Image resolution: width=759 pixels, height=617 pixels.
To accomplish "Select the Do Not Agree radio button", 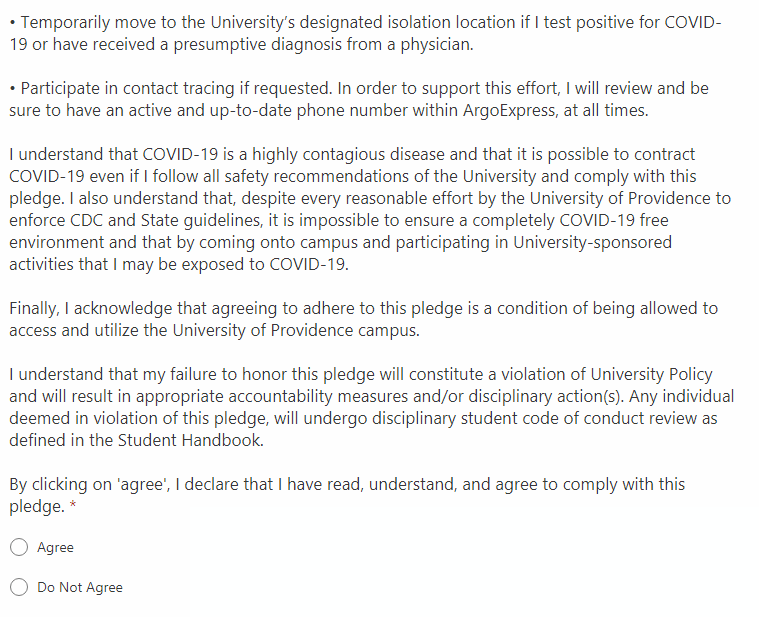I will point(19,587).
